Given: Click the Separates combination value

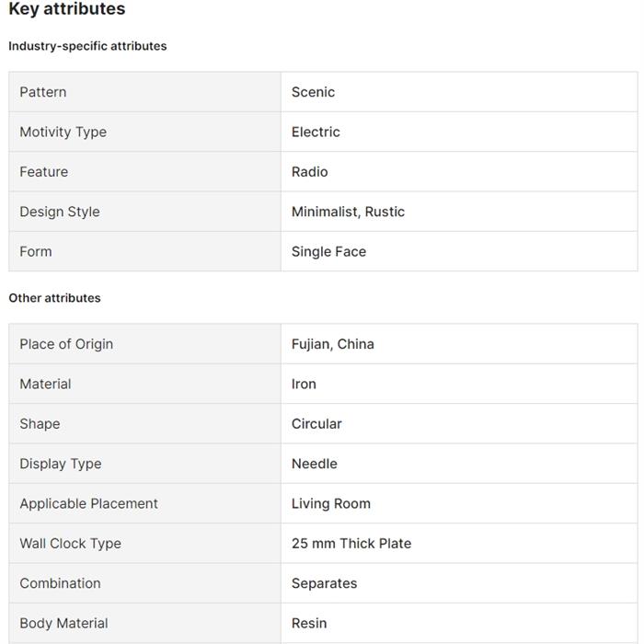Looking at the screenshot, I should pyautogui.click(x=324, y=583).
